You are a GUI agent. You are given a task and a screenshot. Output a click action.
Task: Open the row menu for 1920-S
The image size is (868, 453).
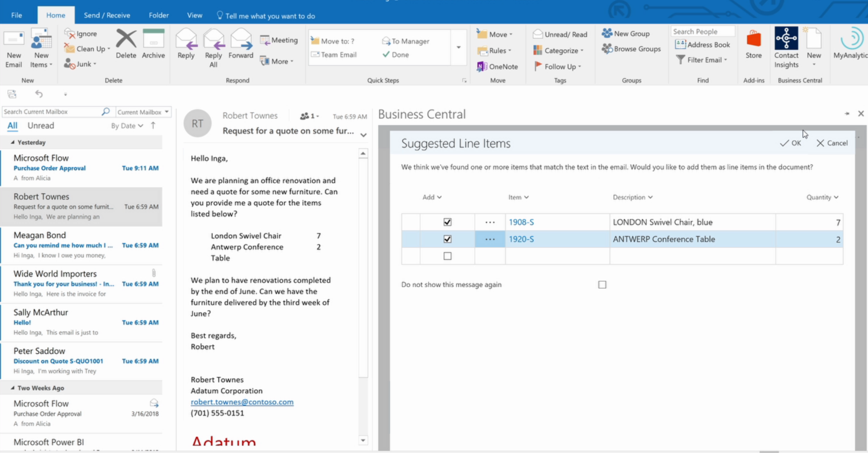[490, 239]
